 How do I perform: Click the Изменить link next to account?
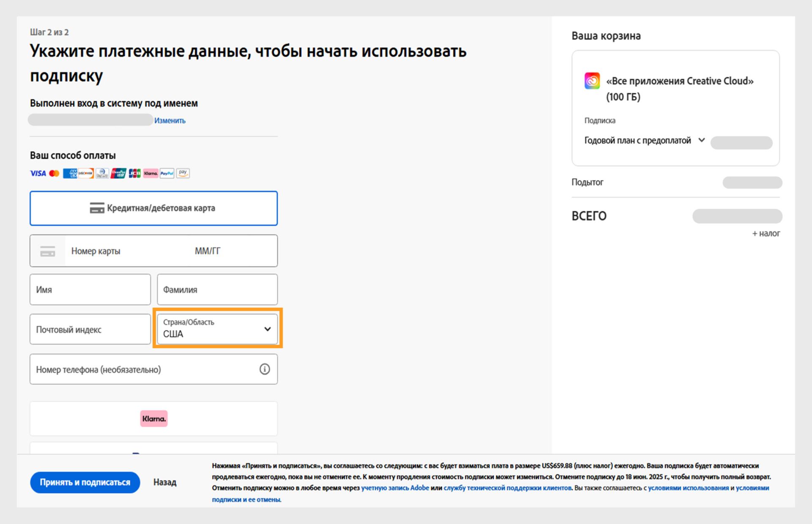click(x=170, y=120)
